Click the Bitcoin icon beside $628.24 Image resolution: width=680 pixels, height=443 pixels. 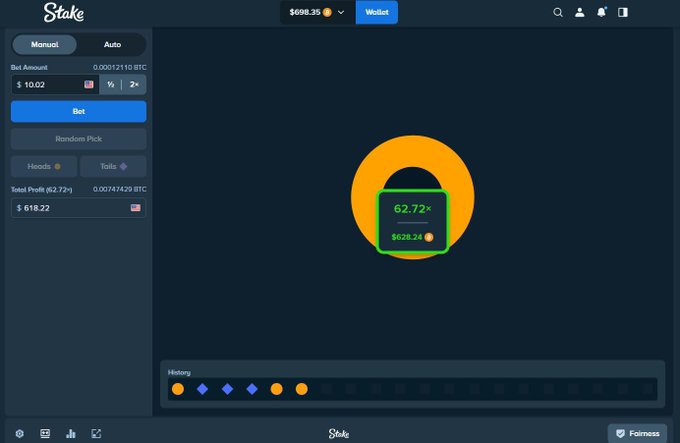click(x=428, y=237)
